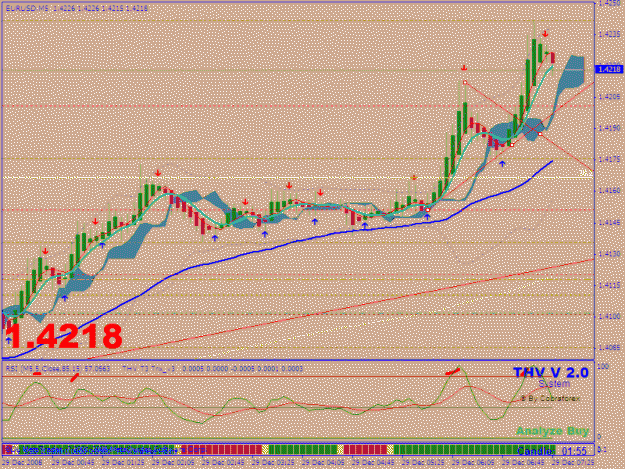Click the 1.4205 price axis label

click(x=609, y=97)
